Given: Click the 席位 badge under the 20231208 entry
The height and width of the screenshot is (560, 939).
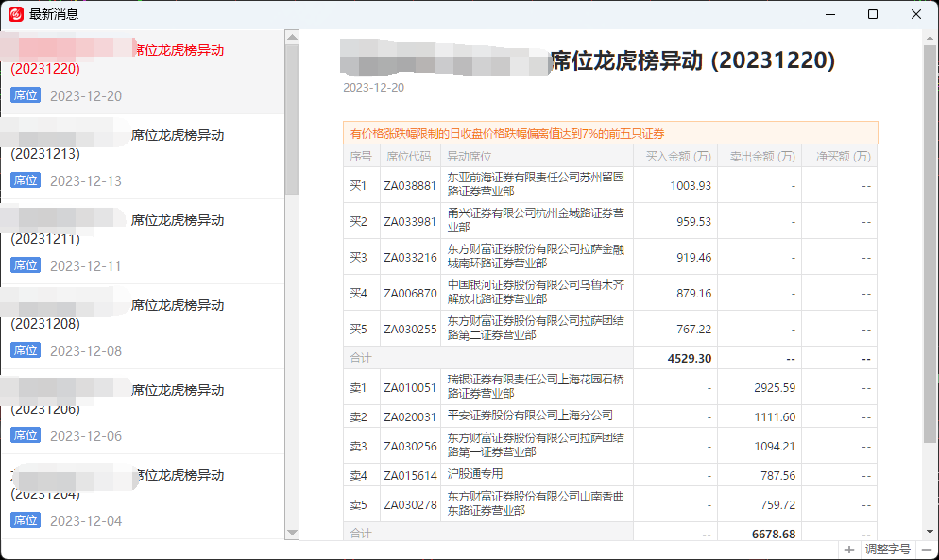Looking at the screenshot, I should tap(25, 350).
